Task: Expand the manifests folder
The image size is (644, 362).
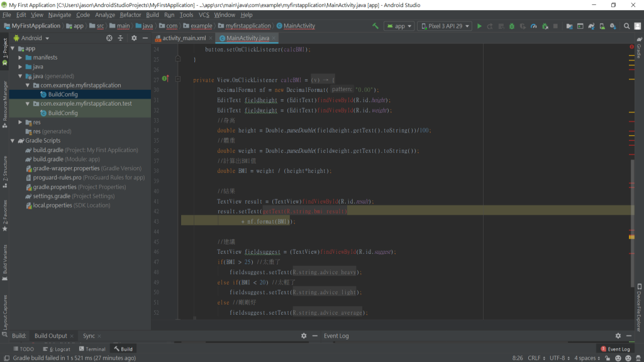Action: (x=20, y=57)
